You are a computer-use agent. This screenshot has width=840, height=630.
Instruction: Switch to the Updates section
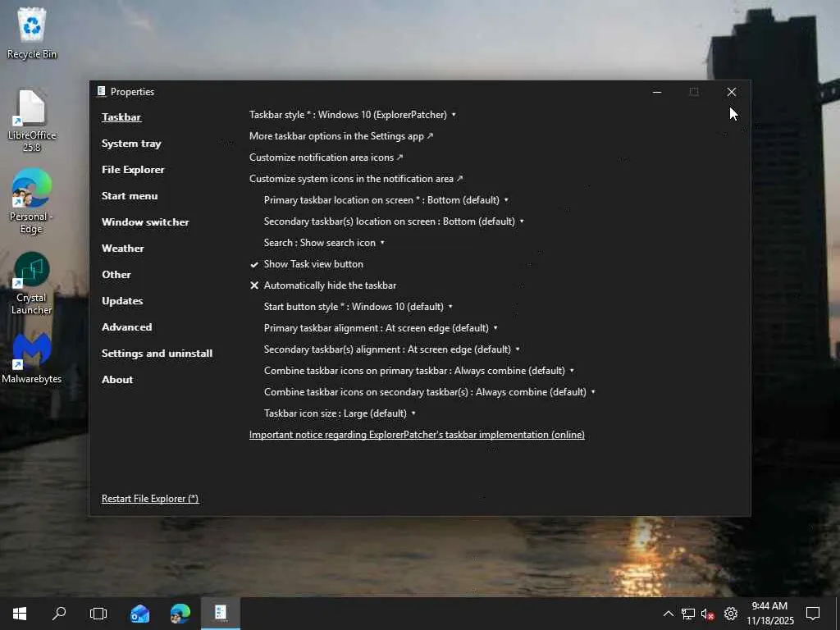coord(122,300)
